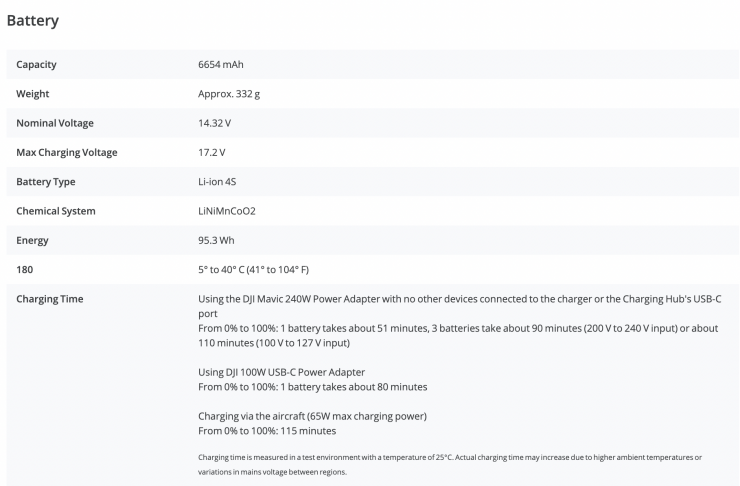Click the Charging Time label
The height and width of the screenshot is (486, 740).
click(x=50, y=299)
